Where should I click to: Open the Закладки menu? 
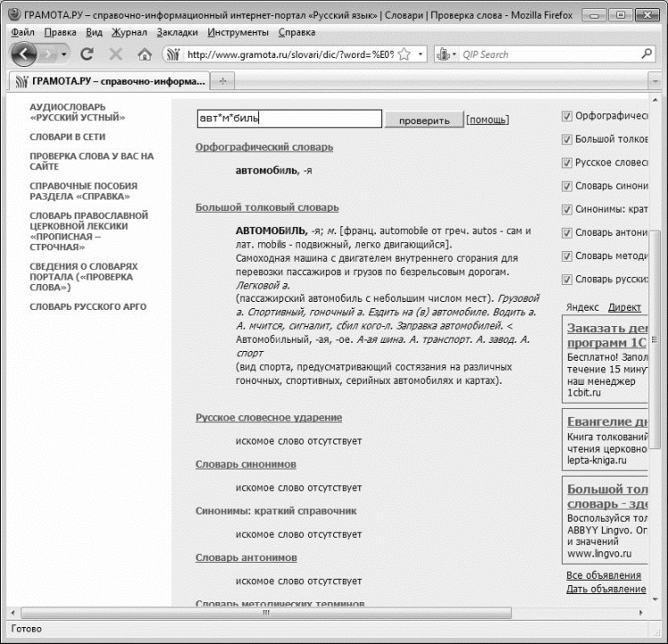tap(177, 32)
